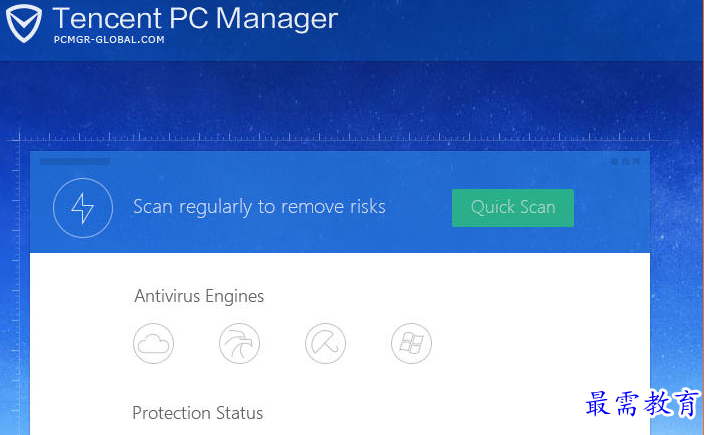Select the Windows flag engine icon
707x435 pixels.
click(411, 343)
